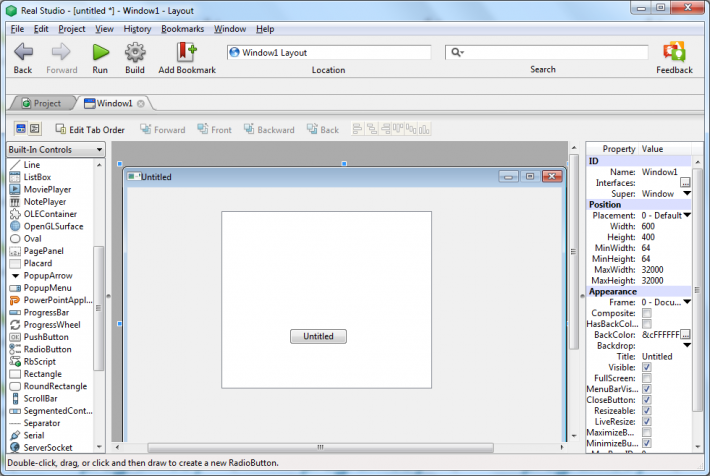Toggle the MenuBarVisible checkbox

[647, 389]
